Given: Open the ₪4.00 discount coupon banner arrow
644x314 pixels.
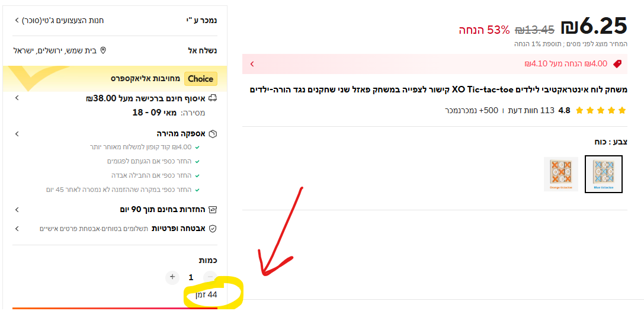Looking at the screenshot, I should pos(252,64).
